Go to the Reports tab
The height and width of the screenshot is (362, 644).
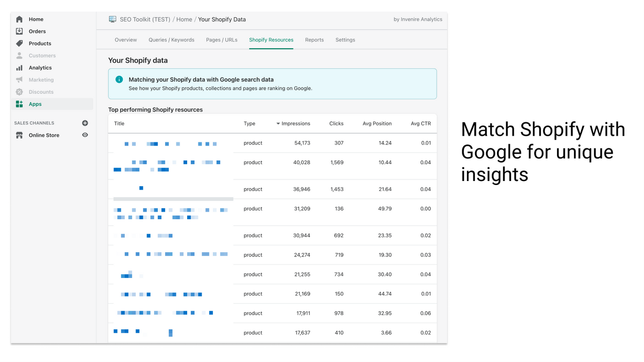coord(314,40)
